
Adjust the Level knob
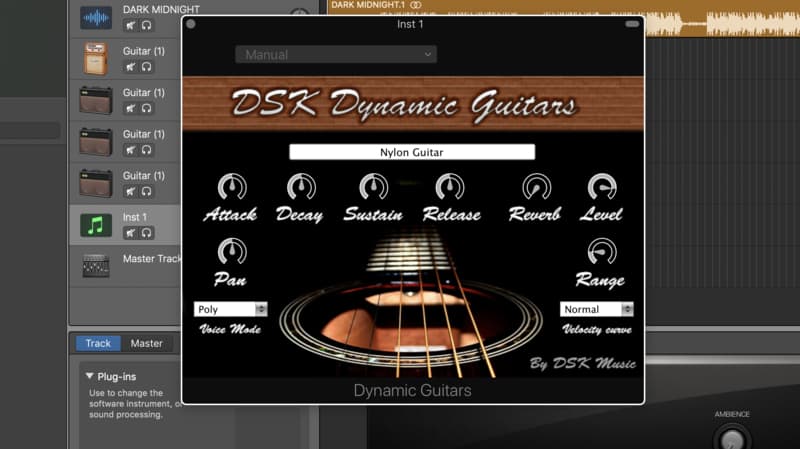(602, 187)
